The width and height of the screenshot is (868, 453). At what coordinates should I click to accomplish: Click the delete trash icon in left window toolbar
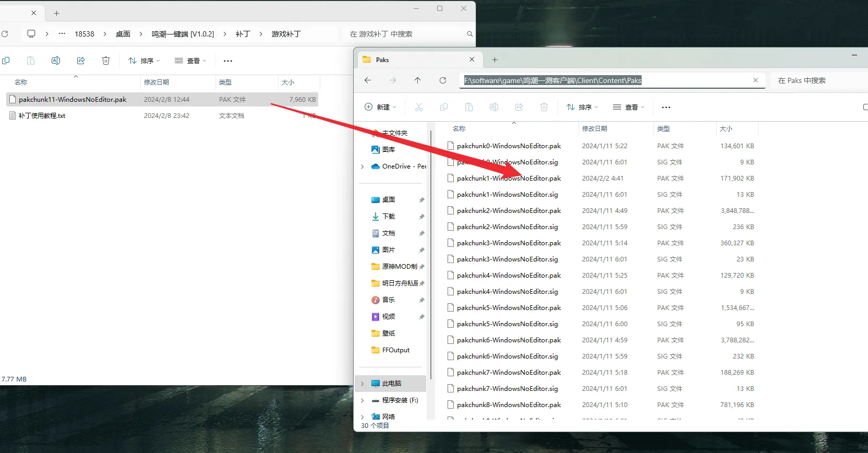106,61
